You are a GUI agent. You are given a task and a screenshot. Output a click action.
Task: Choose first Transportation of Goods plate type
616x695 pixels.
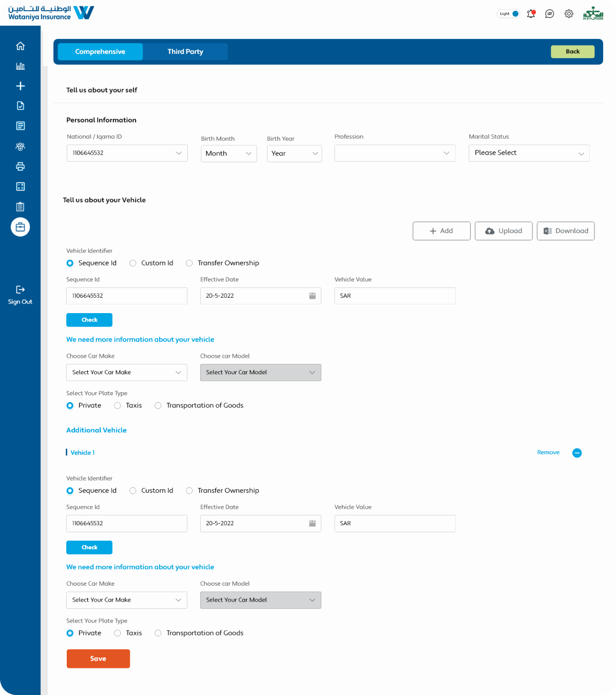point(158,406)
